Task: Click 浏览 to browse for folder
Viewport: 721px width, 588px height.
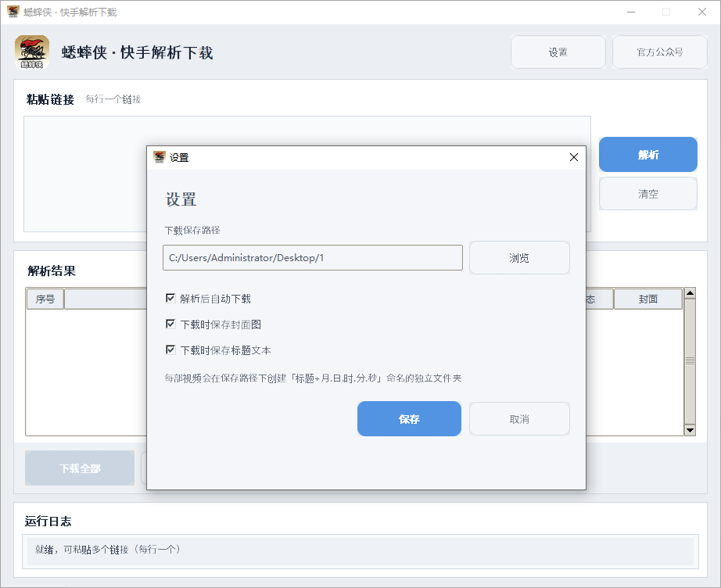Action: pyautogui.click(x=519, y=258)
